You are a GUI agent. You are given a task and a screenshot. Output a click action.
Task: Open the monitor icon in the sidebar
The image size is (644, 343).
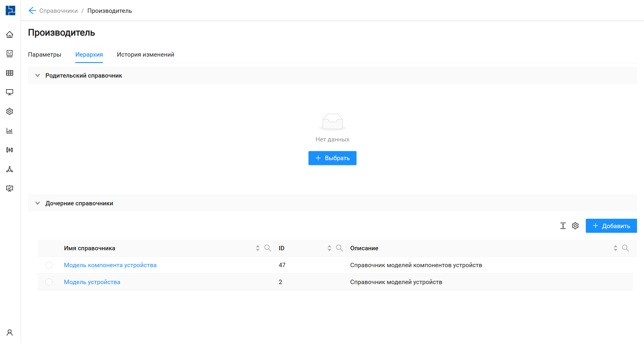coord(10,92)
